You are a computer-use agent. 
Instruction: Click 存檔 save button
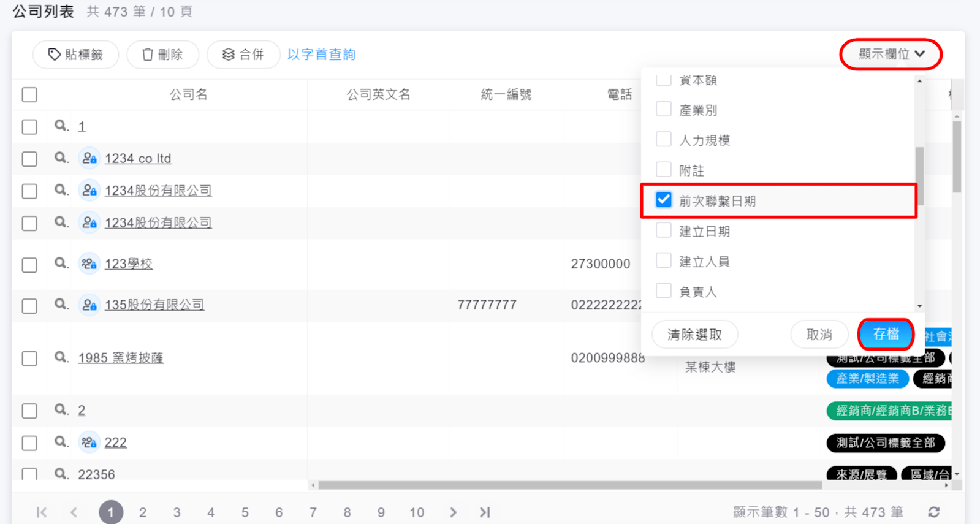[x=886, y=334]
